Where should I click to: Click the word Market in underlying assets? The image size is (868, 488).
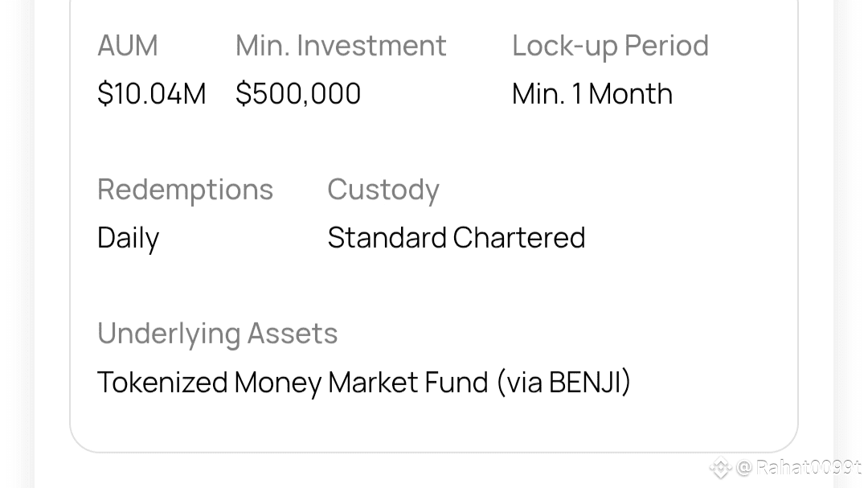(x=369, y=382)
